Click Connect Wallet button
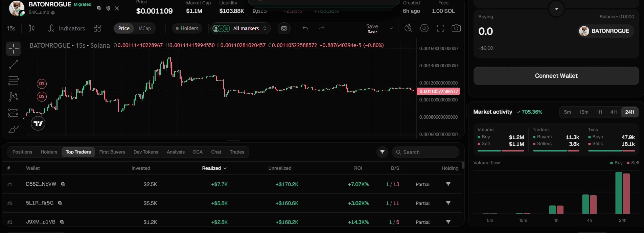 point(556,76)
